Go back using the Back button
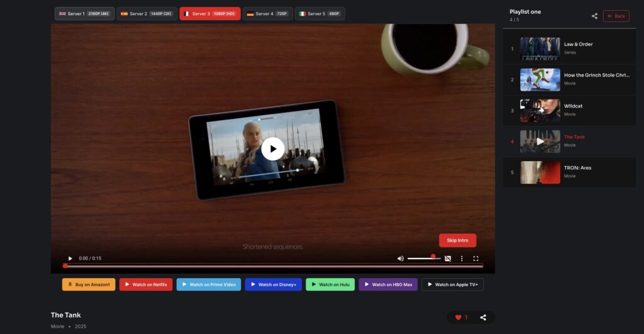 616,16
